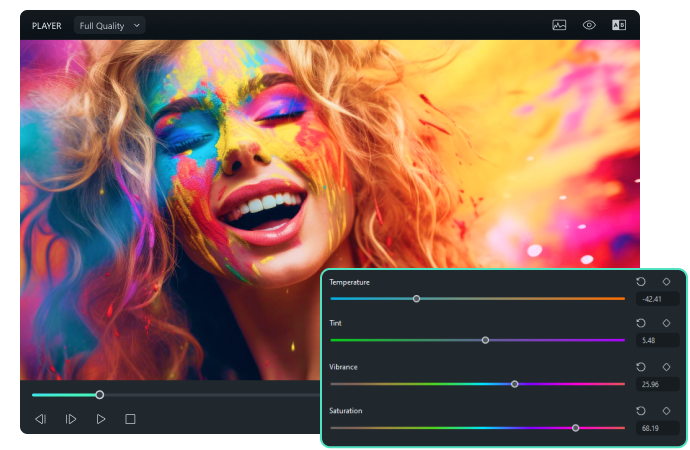Add keyframe for Tint
690x450 pixels.
[x=666, y=323]
